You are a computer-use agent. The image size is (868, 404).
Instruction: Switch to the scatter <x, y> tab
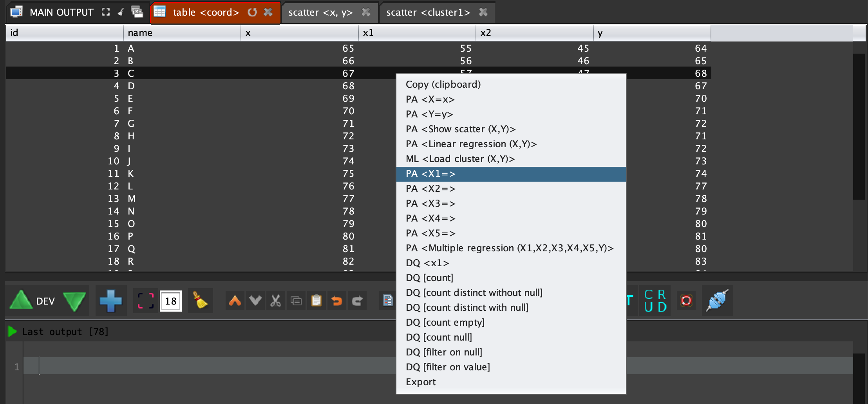[x=320, y=13]
